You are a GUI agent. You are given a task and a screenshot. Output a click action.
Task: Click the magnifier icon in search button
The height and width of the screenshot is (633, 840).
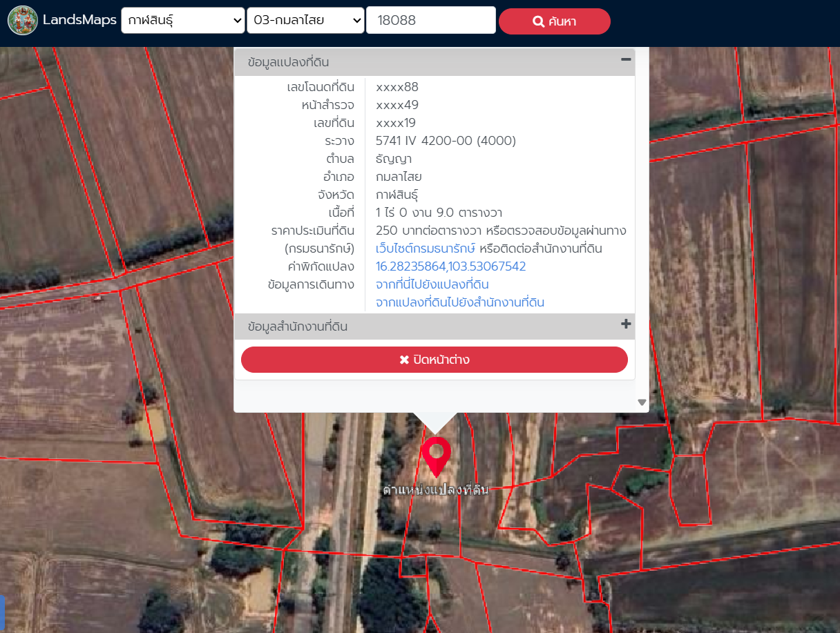pos(539,21)
